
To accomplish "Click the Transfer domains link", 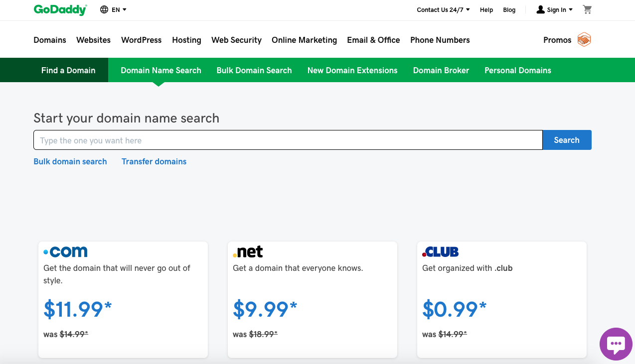I will (x=154, y=161).
